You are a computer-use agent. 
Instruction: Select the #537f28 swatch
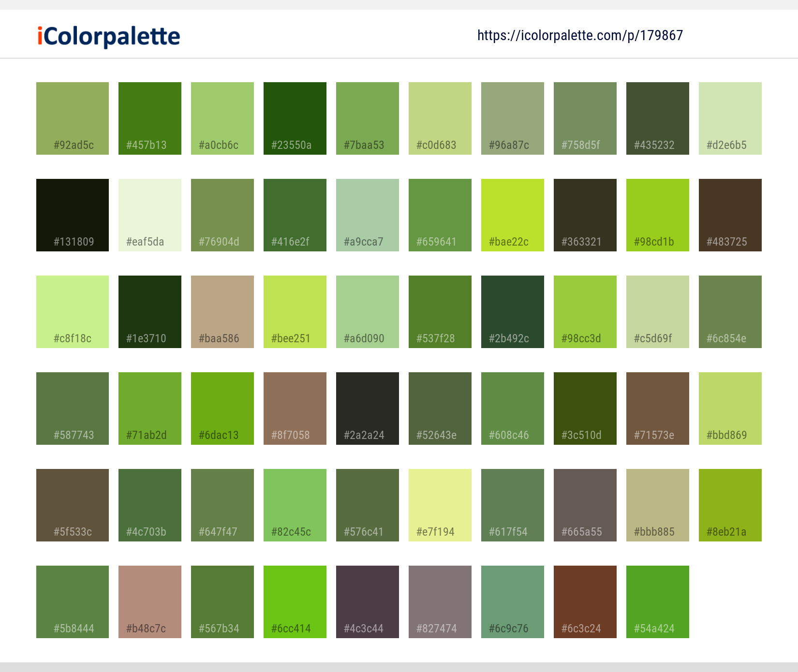(440, 312)
